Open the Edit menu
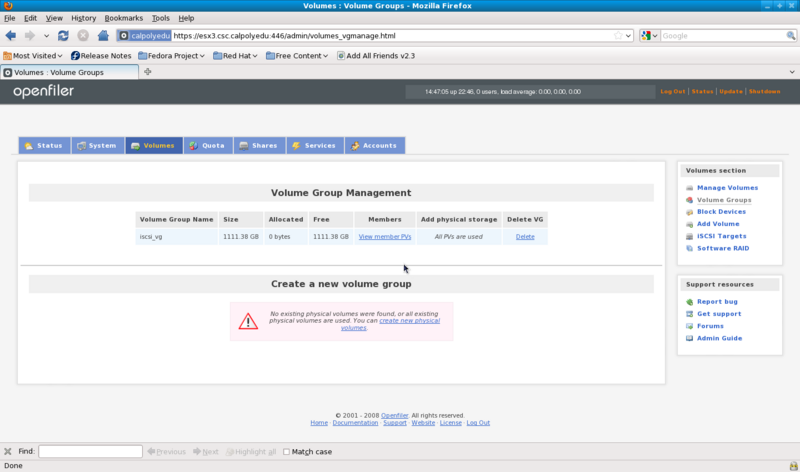800x472 pixels. tap(31, 18)
